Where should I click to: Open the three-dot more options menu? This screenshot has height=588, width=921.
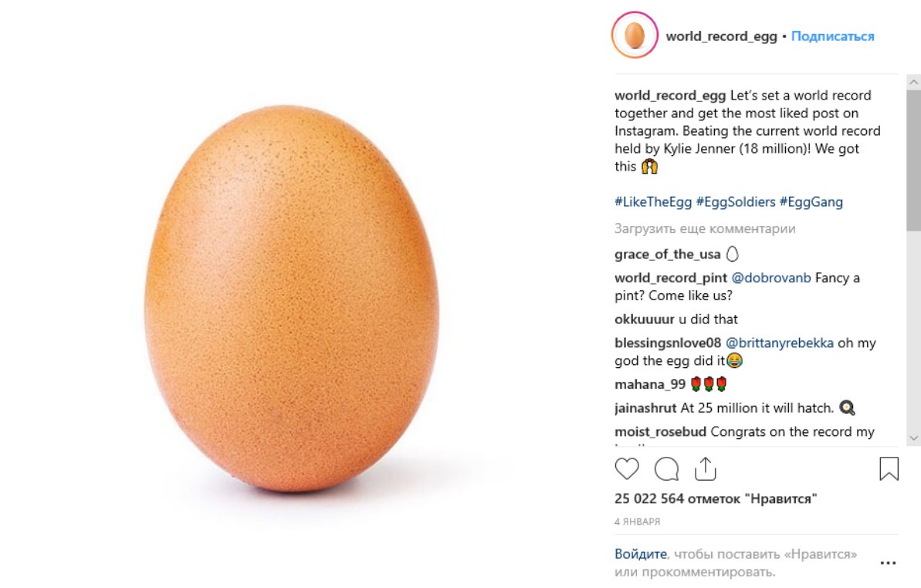pos(888,563)
